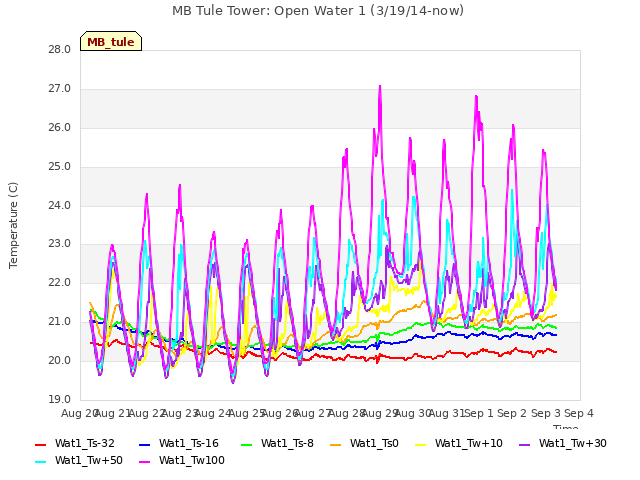Click the Aug 31 x-axis date label

click(446, 413)
